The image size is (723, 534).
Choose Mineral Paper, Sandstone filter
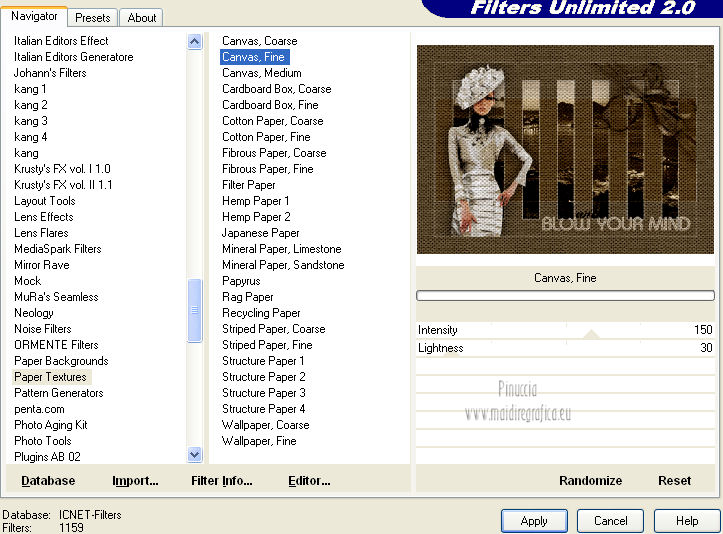283,265
